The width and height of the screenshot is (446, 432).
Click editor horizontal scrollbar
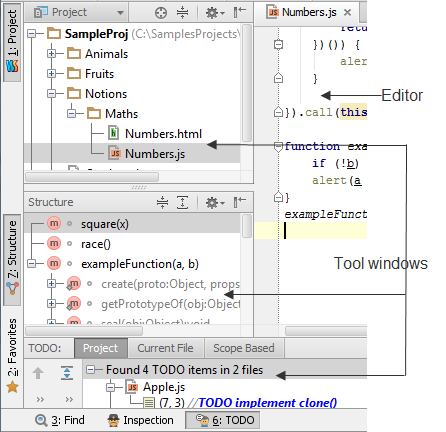(x=326, y=331)
